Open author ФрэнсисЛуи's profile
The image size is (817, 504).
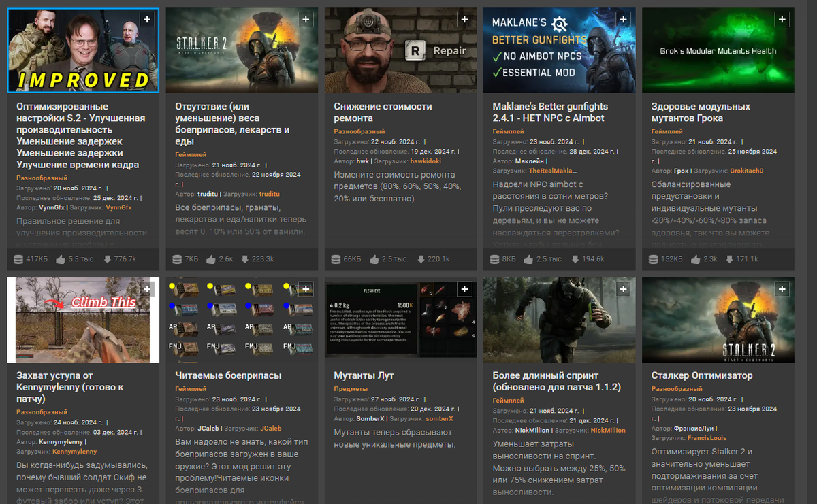694,429
